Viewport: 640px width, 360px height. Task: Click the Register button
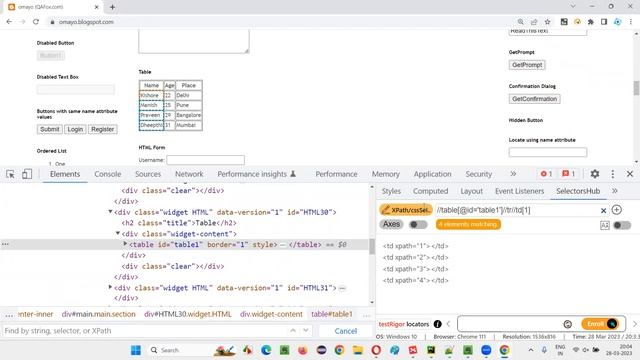(102, 129)
